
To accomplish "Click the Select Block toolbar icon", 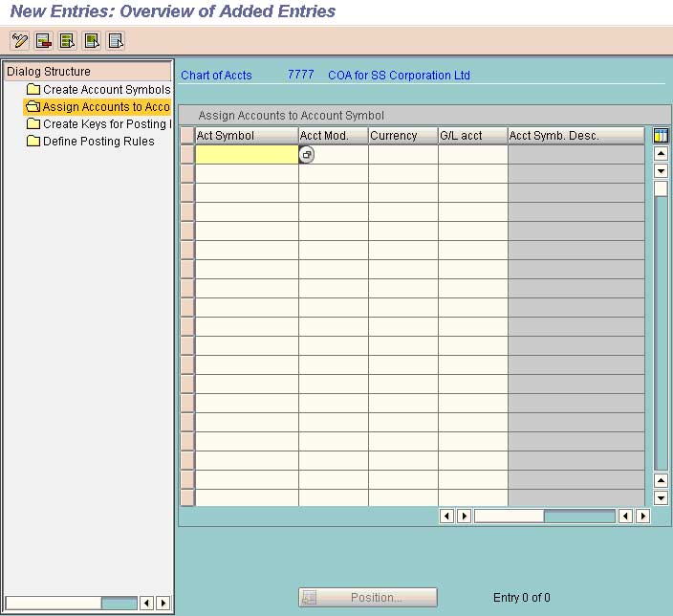I will click(x=92, y=41).
